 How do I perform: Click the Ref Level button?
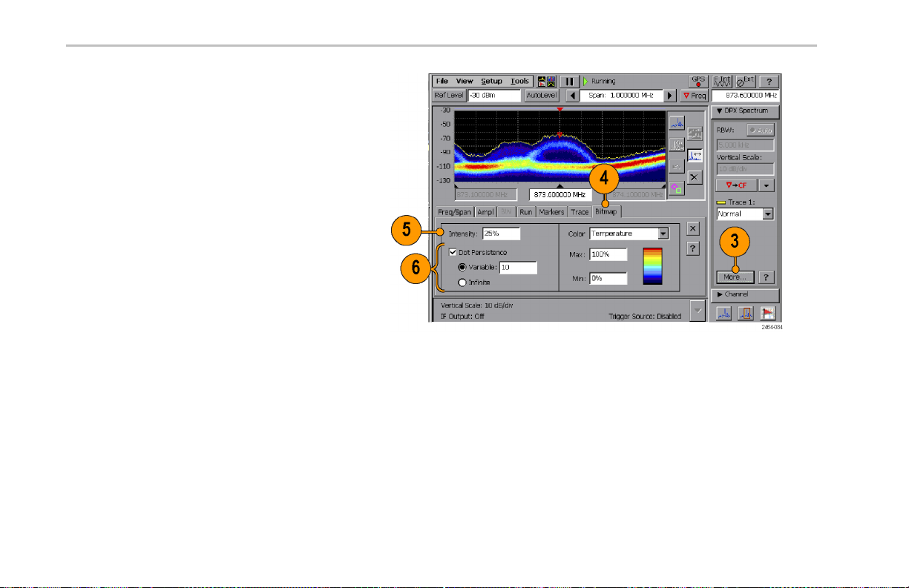click(449, 96)
